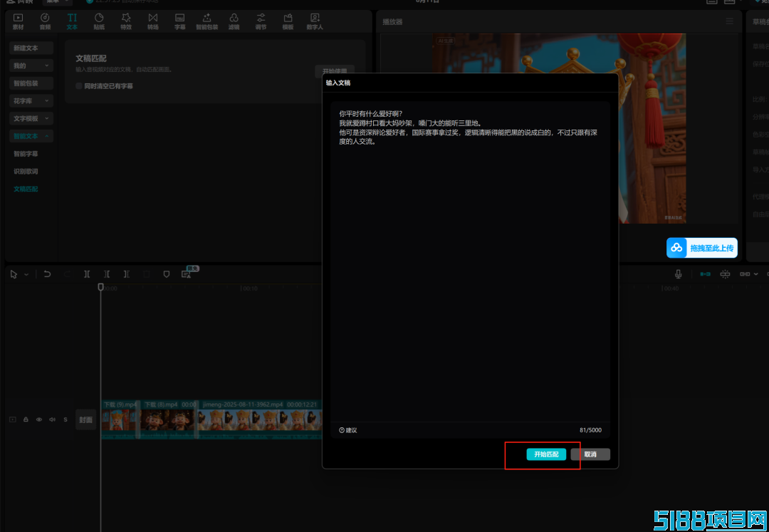Toggle the linkage chain icon
This screenshot has width=769, height=532.
coord(745,274)
